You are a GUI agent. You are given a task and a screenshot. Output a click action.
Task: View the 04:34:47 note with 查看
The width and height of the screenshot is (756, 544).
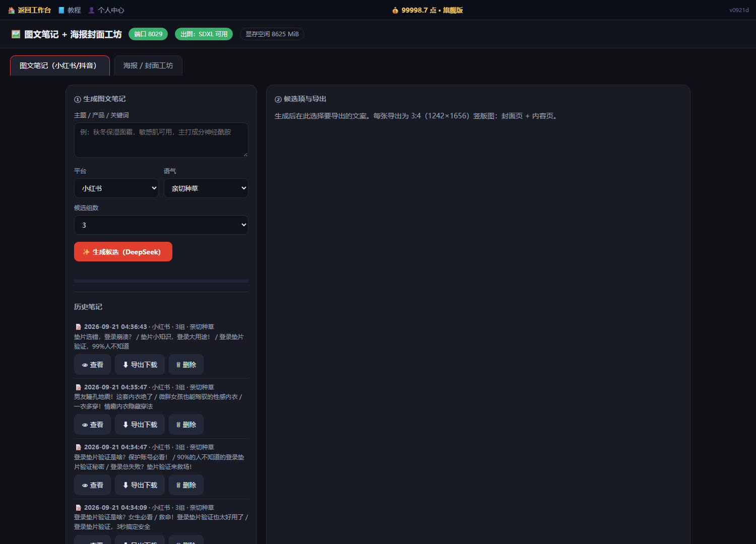point(92,485)
